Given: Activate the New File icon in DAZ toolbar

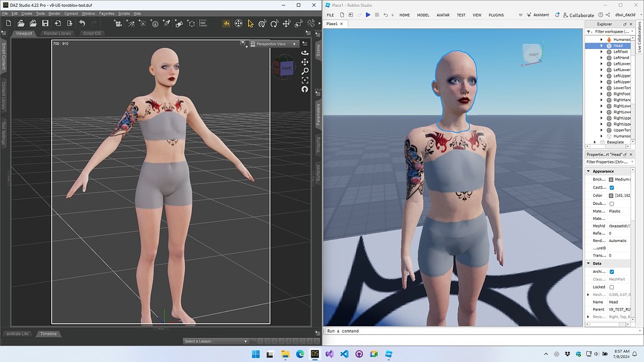Looking at the screenshot, I should tap(8, 23).
